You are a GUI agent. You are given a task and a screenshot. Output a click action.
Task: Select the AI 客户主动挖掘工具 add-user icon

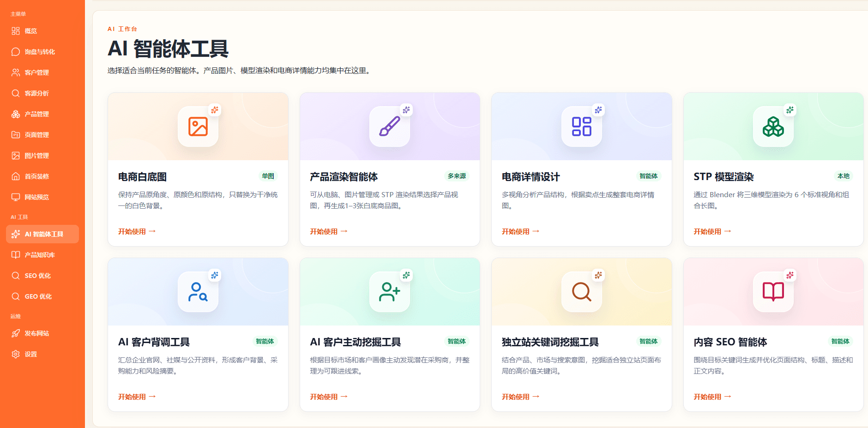pos(390,292)
